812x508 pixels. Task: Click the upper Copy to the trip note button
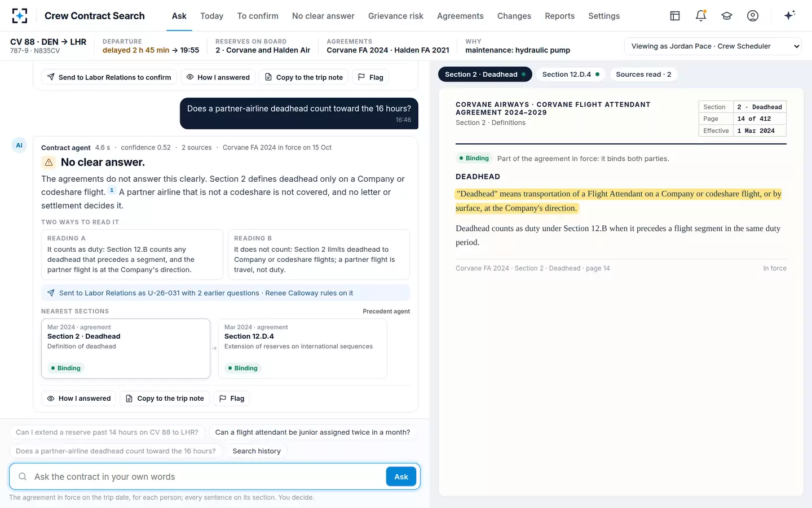(x=304, y=77)
